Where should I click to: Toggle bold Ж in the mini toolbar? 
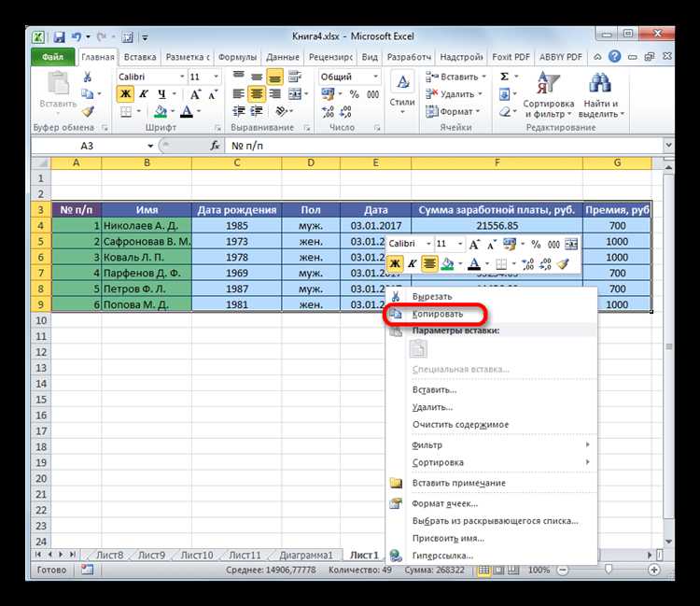(395, 263)
